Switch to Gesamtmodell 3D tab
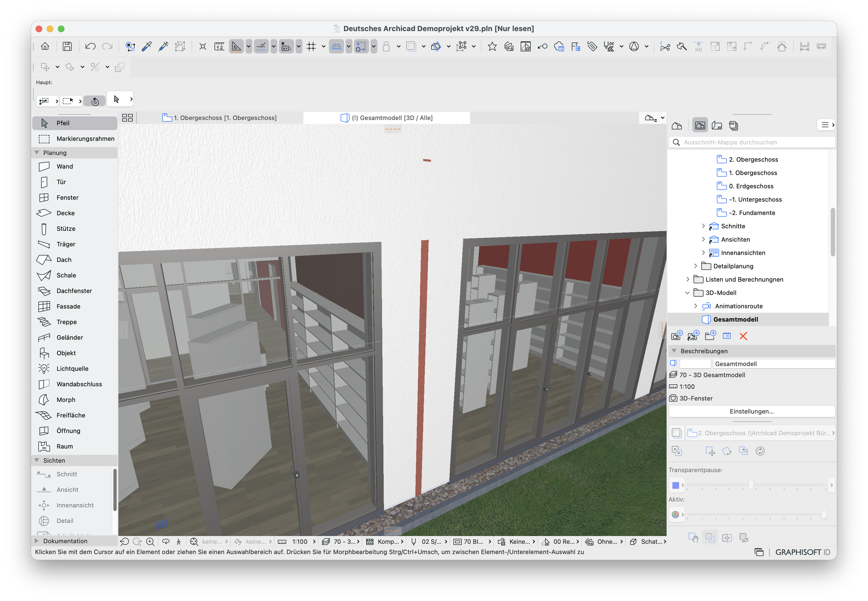This screenshot has height=601, width=868. pyautogui.click(x=386, y=118)
